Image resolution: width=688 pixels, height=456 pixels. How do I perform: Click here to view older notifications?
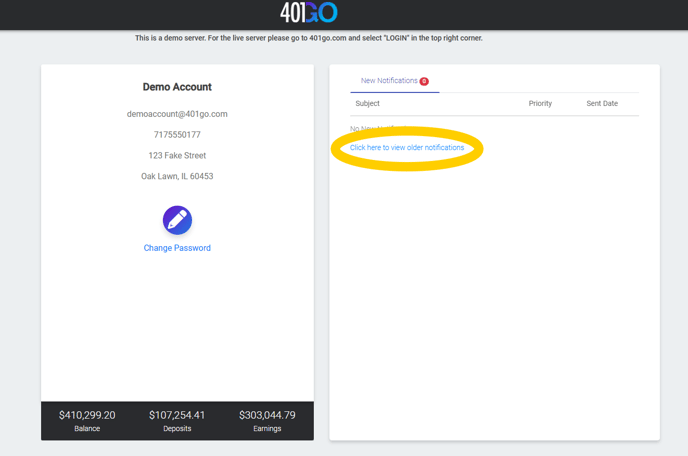407,148
